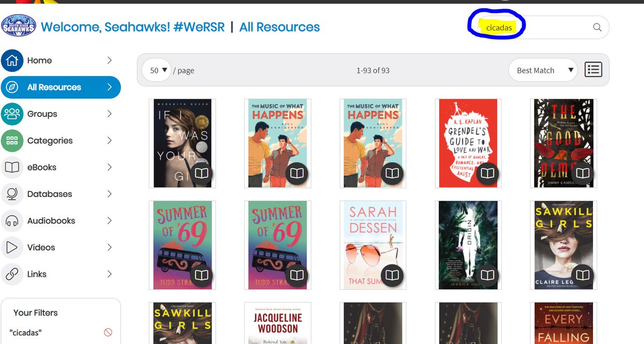
Task: Expand the Links chevron
Action: click(109, 274)
